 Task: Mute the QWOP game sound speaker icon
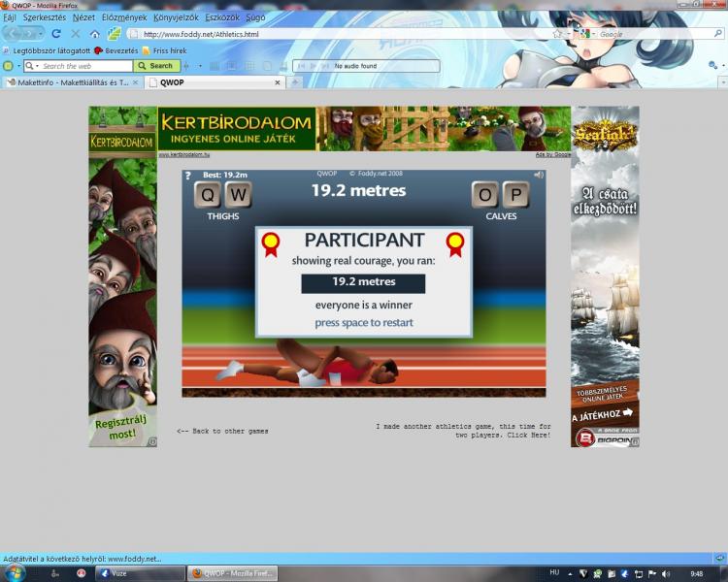pyautogui.click(x=538, y=176)
